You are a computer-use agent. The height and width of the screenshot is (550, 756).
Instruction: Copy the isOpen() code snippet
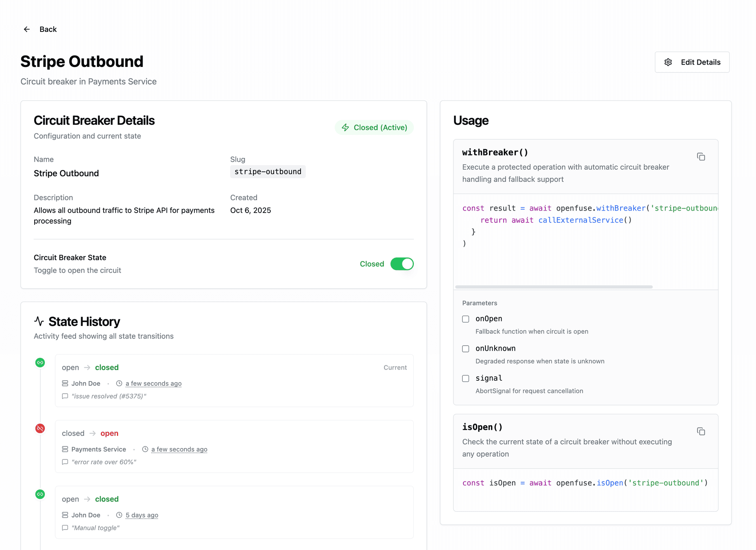(701, 431)
